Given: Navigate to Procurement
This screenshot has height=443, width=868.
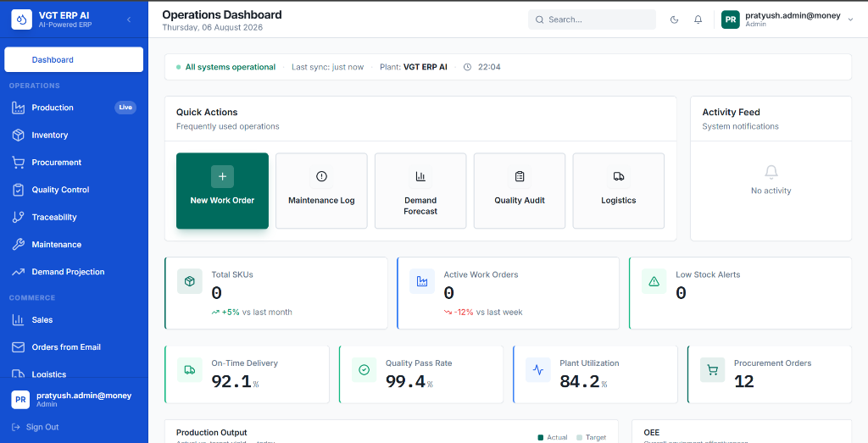Looking at the screenshot, I should coord(74,162).
